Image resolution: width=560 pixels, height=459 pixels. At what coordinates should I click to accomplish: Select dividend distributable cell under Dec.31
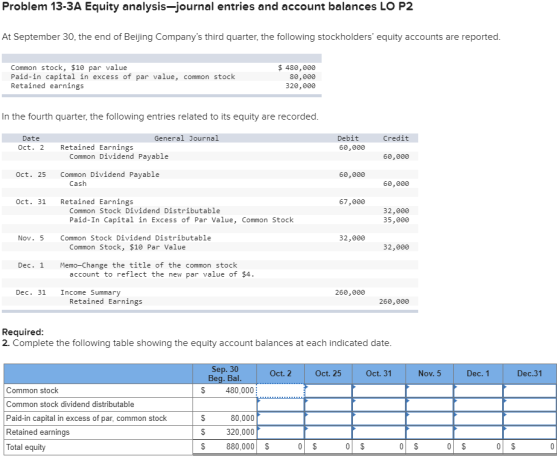pyautogui.click(x=530, y=404)
